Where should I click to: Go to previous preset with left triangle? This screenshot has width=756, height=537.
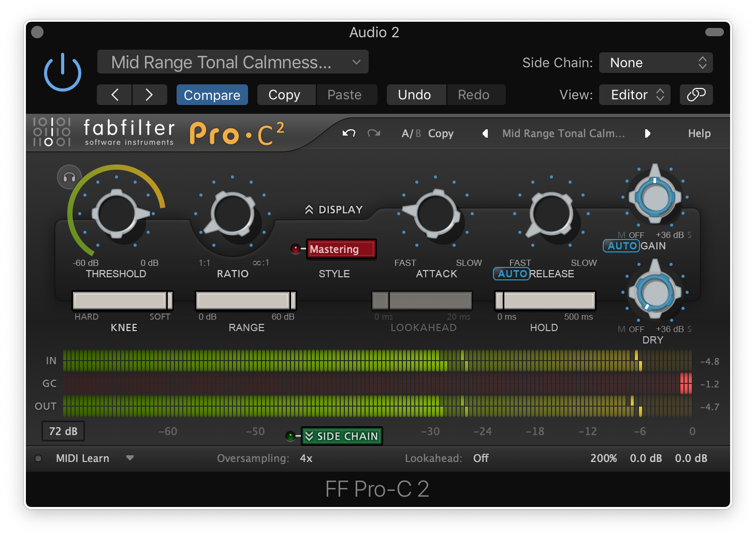tap(485, 133)
